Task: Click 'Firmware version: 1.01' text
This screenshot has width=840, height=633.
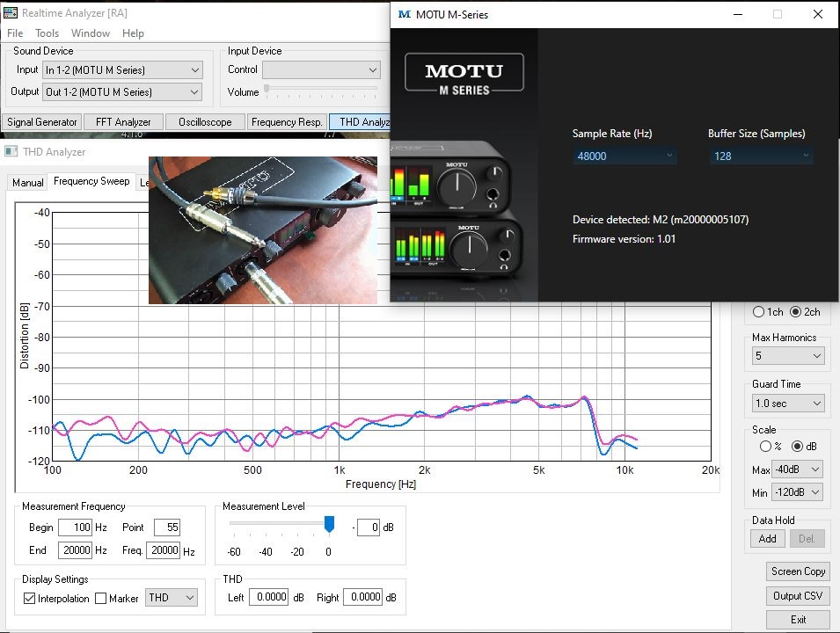Action: [624, 239]
